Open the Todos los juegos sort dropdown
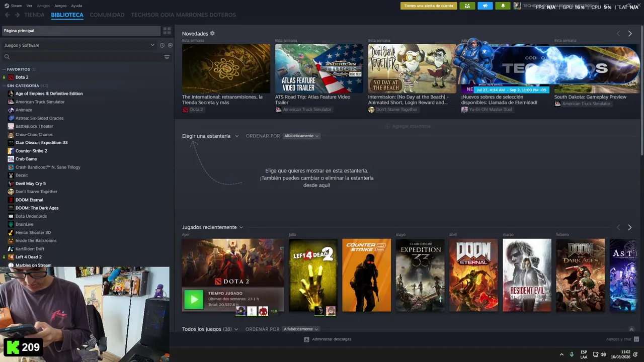 tap(301, 329)
